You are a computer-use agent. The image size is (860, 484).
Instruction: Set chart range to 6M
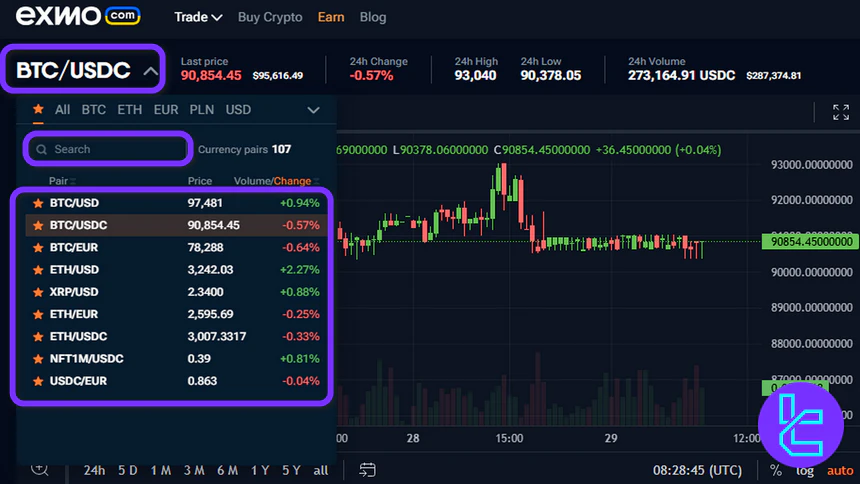pyautogui.click(x=227, y=470)
